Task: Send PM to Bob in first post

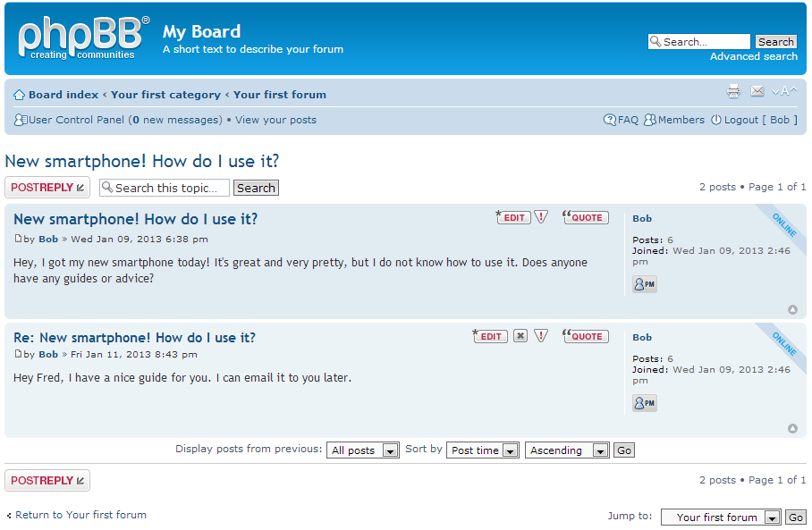Action: point(645,284)
